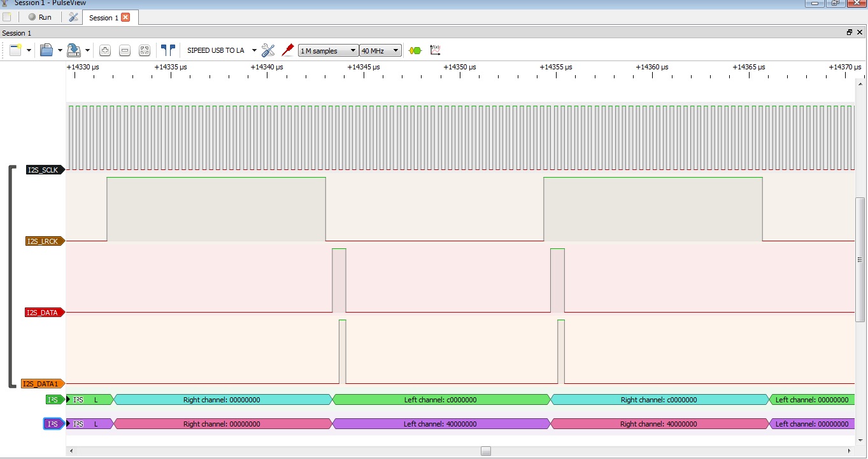This screenshot has width=868, height=459.
Task: Click the horizontal scrollbar thumb
Action: coord(486,451)
